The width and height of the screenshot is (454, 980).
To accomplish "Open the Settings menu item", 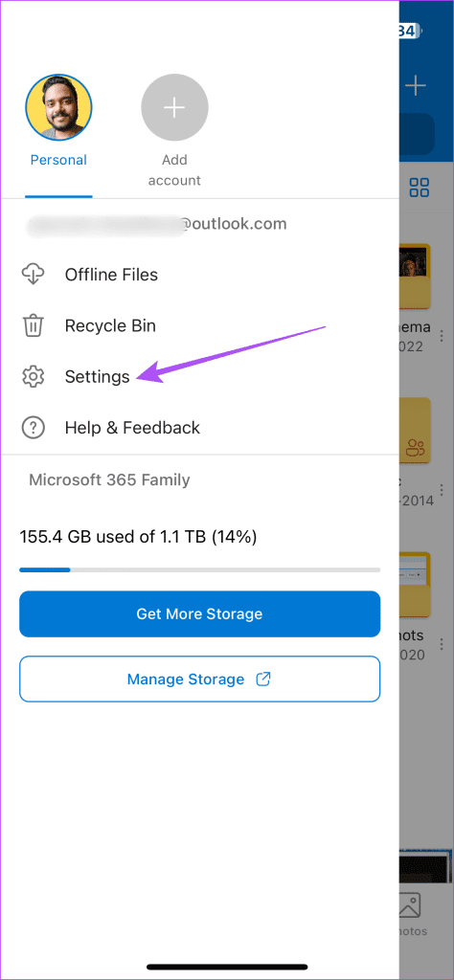I will tap(98, 377).
